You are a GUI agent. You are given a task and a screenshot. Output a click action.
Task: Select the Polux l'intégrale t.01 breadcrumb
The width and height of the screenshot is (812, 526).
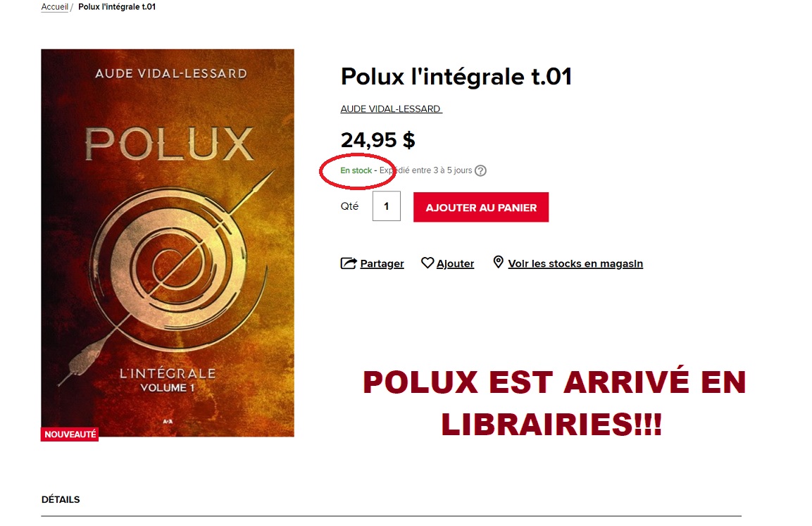pos(117,7)
